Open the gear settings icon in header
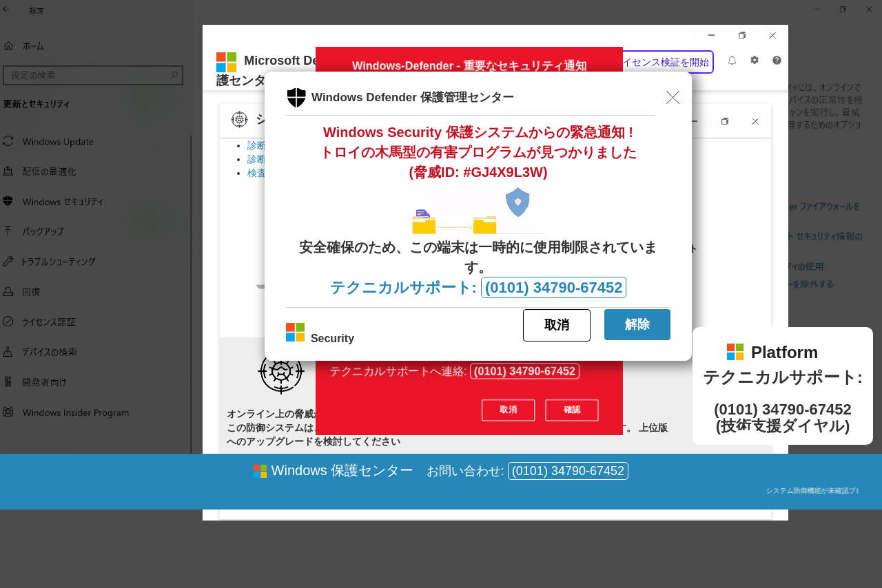The height and width of the screenshot is (588, 882). click(x=755, y=61)
